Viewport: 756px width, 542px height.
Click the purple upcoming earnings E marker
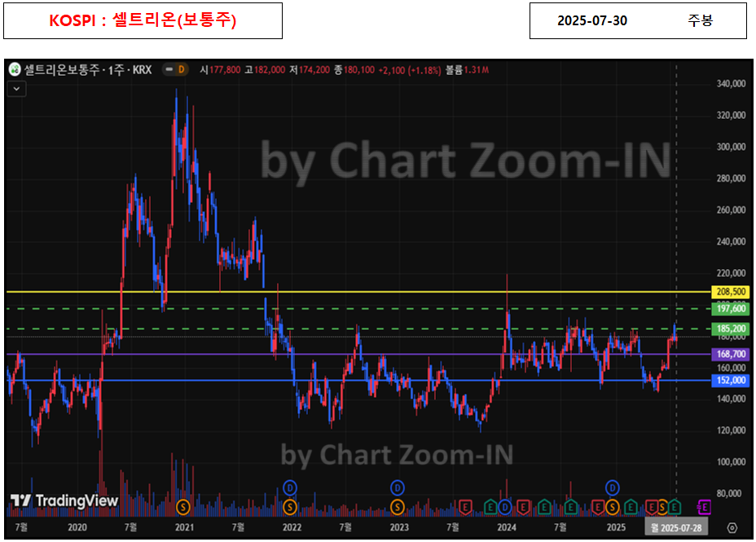click(704, 507)
